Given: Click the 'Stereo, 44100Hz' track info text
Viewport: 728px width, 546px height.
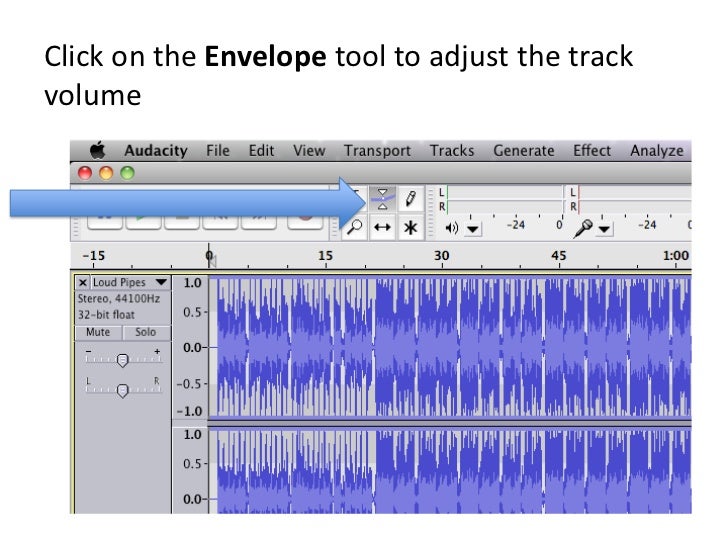Looking at the screenshot, I should click(x=119, y=299).
